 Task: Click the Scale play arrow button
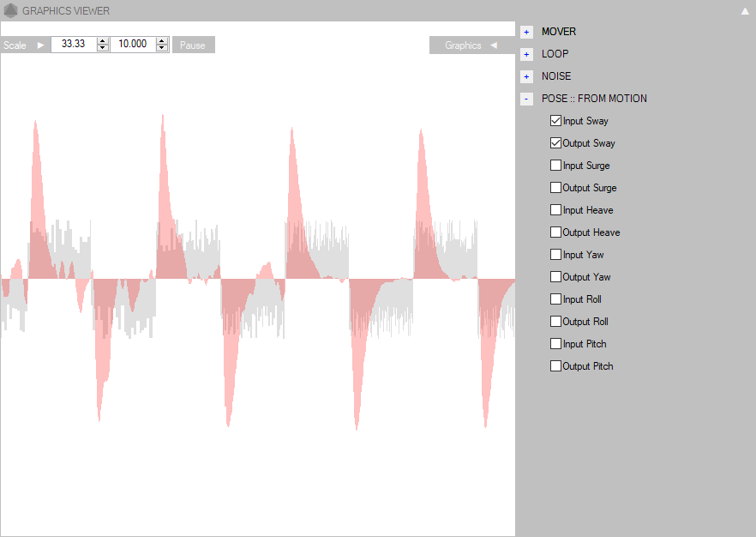coord(40,45)
